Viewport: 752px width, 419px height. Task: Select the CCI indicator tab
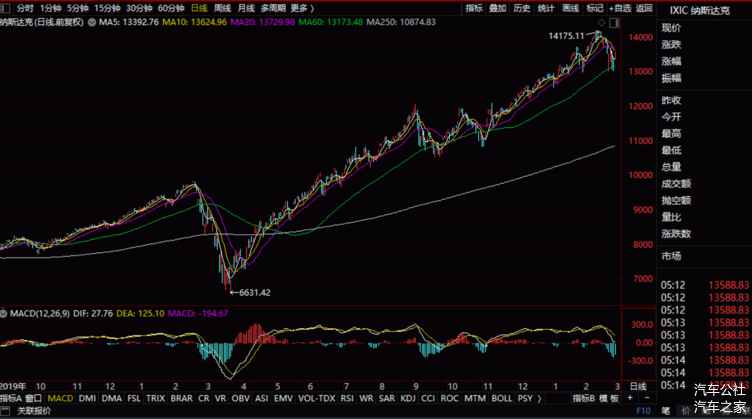click(x=428, y=398)
